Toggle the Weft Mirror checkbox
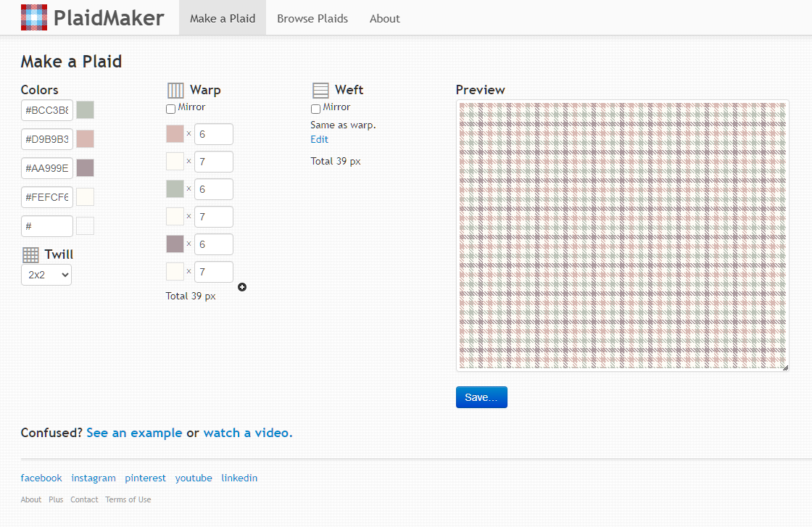 click(315, 109)
